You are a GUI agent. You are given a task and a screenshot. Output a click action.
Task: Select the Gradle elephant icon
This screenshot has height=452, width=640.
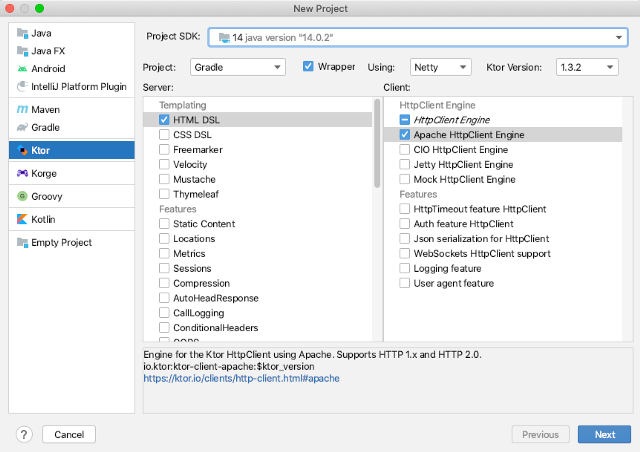point(22,127)
